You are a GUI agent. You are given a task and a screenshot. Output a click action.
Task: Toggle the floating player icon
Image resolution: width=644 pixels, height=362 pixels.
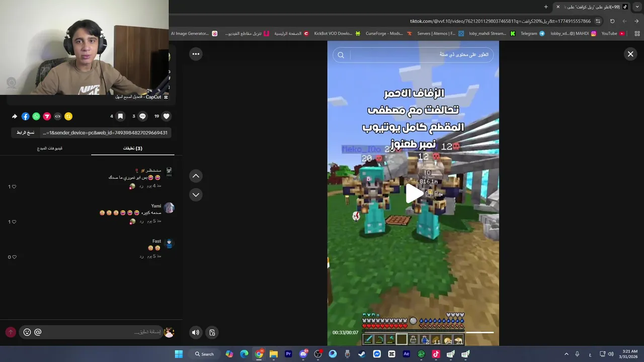[212, 332]
